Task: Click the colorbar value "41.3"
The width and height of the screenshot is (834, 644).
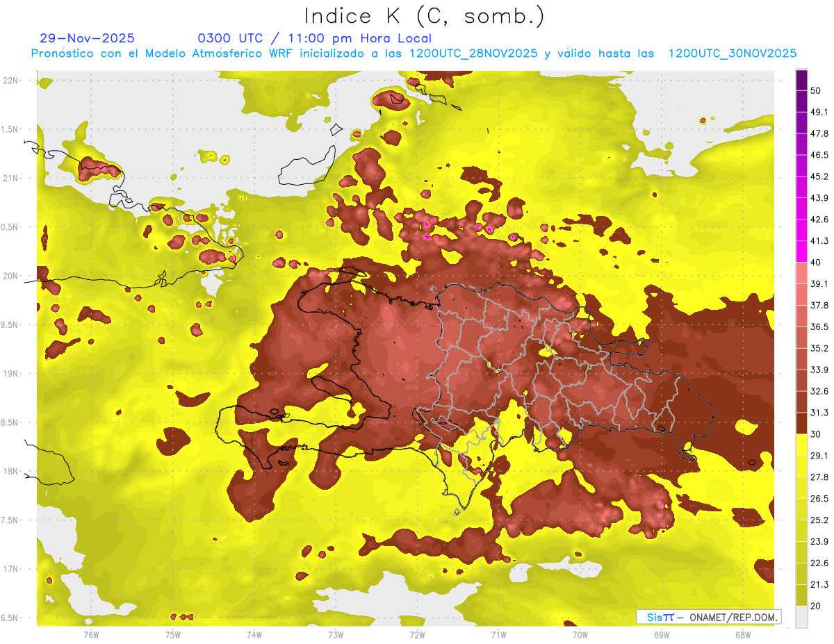Action: tap(819, 241)
